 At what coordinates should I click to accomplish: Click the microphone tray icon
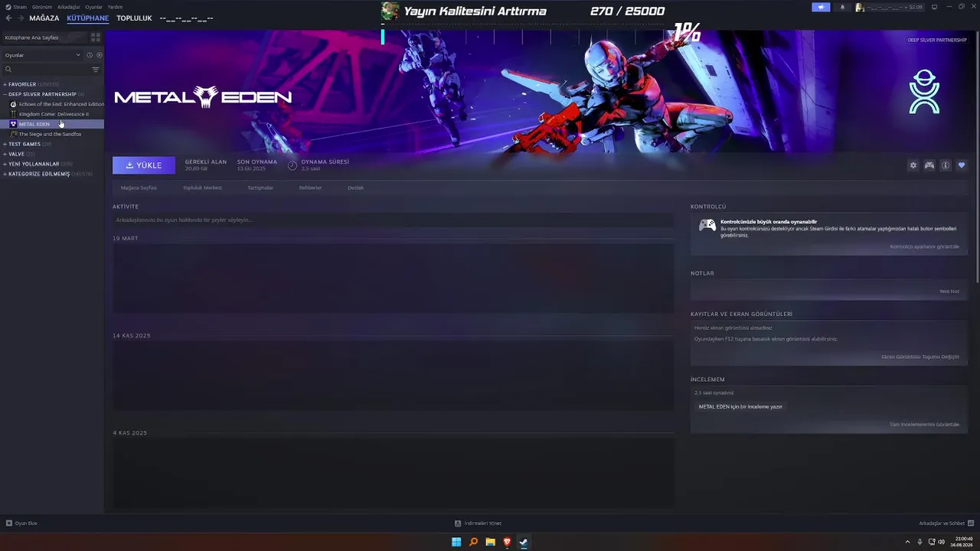(x=920, y=542)
